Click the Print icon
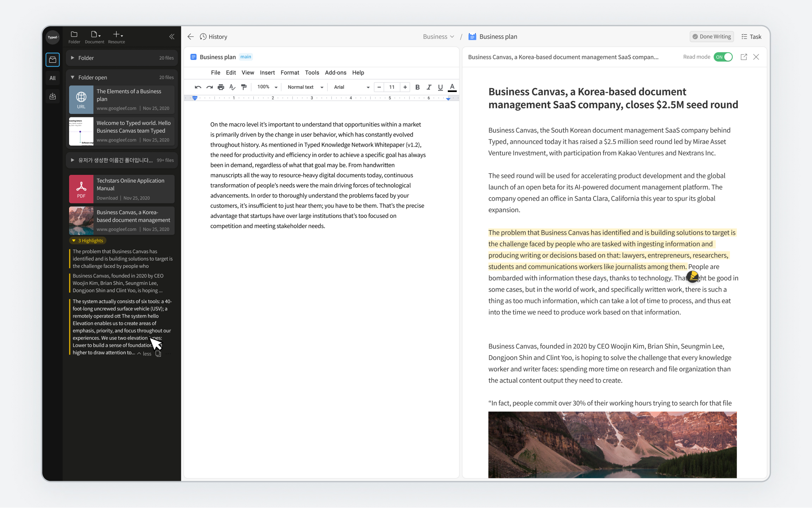The height and width of the screenshot is (508, 812). [x=221, y=87]
